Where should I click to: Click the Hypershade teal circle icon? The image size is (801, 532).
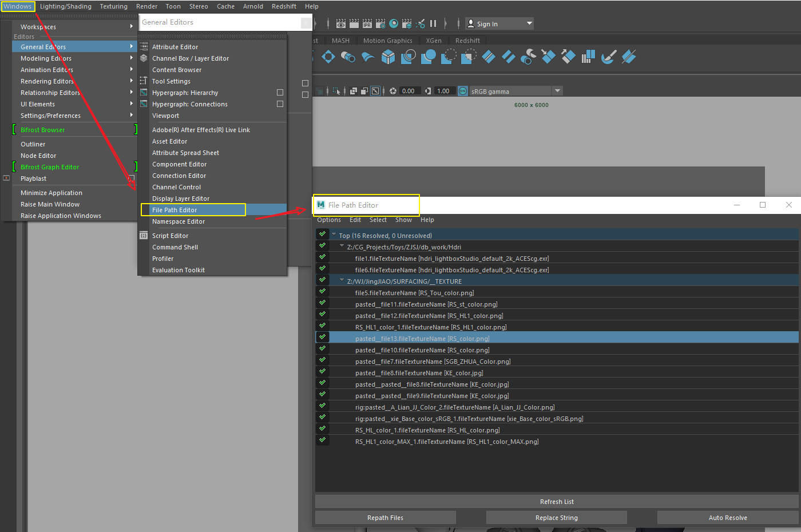(394, 23)
